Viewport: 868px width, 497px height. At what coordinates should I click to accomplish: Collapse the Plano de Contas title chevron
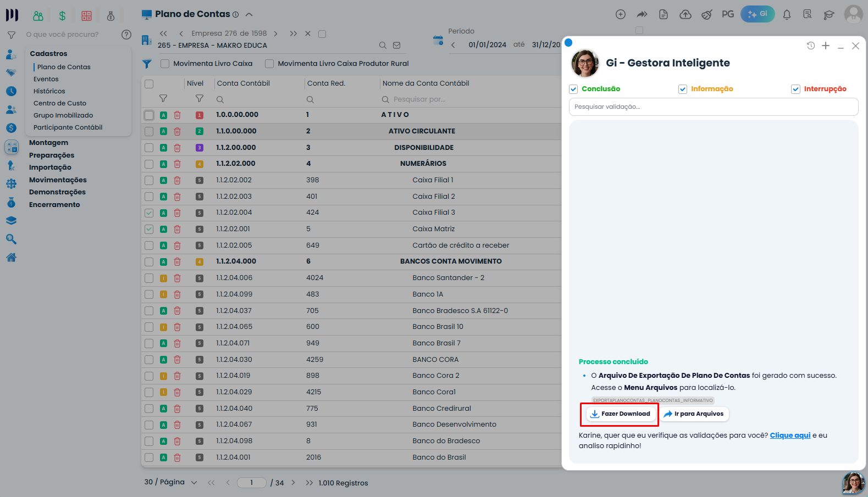click(249, 14)
